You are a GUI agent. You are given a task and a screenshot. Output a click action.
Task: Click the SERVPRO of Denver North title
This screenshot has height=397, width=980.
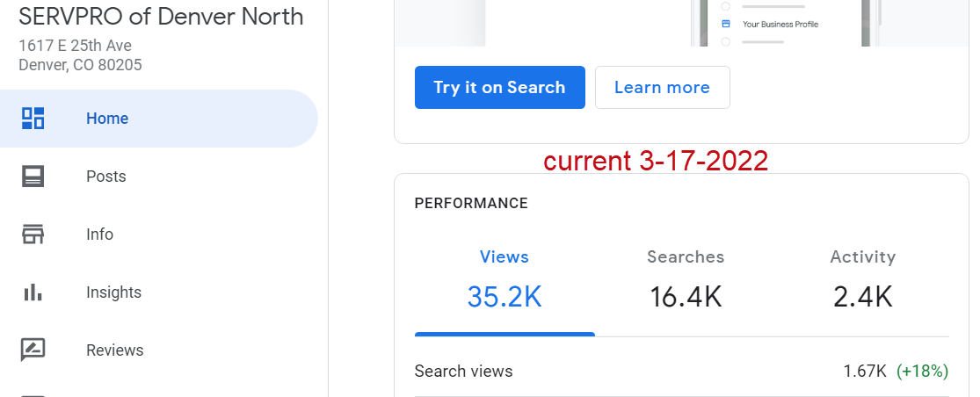(161, 17)
